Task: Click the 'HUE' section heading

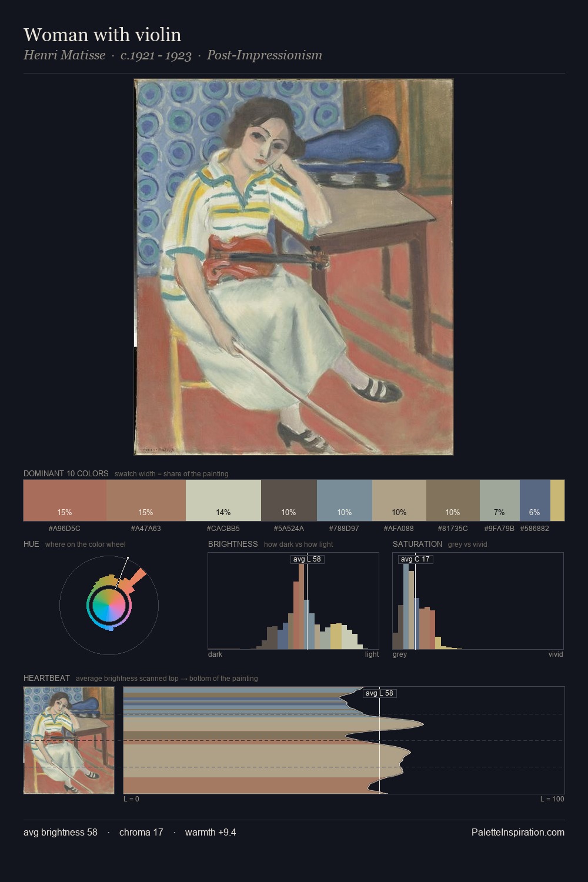Action: tap(31, 544)
